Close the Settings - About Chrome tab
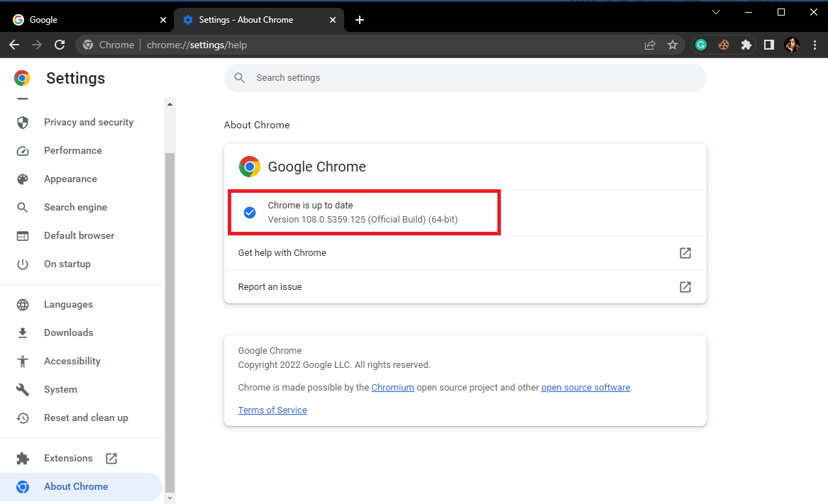This screenshot has width=828, height=504. point(333,20)
